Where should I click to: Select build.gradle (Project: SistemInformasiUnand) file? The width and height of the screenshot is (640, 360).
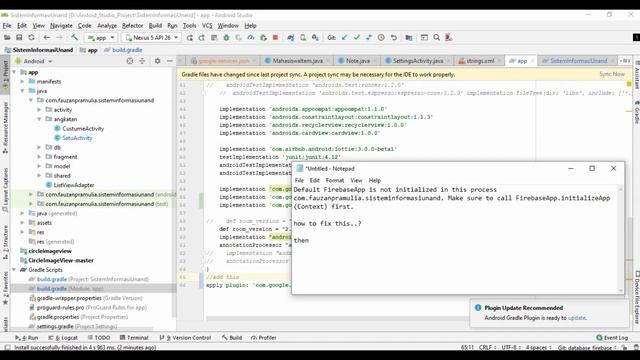click(x=88, y=279)
